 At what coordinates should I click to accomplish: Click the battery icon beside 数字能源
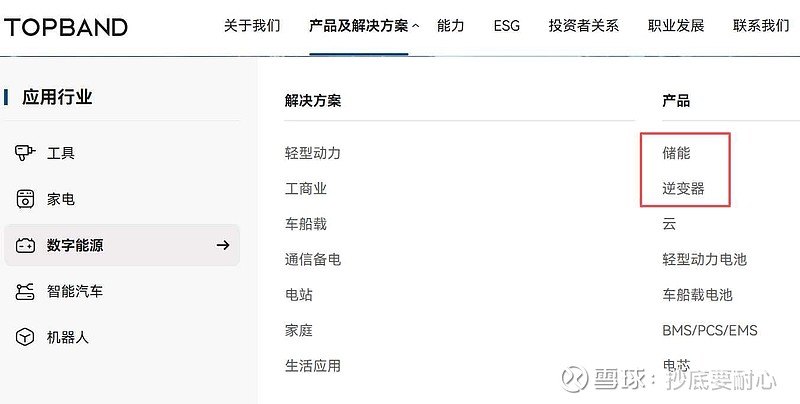26,245
